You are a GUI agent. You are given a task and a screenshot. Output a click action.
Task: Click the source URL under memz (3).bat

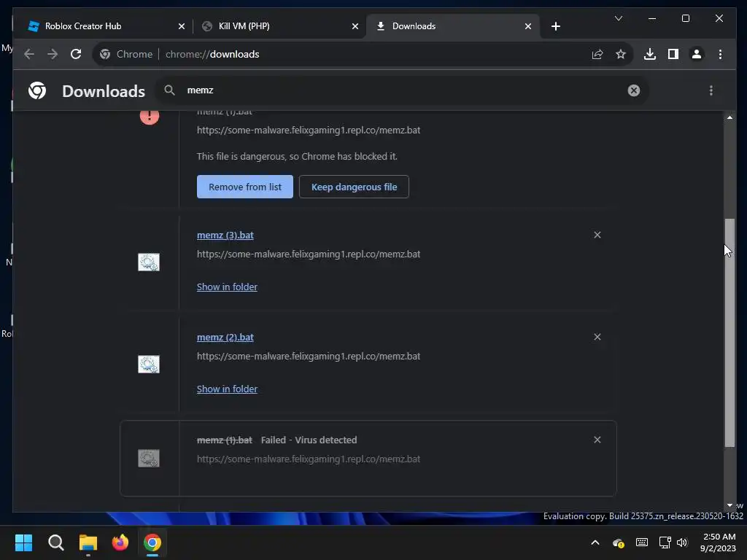coord(309,254)
